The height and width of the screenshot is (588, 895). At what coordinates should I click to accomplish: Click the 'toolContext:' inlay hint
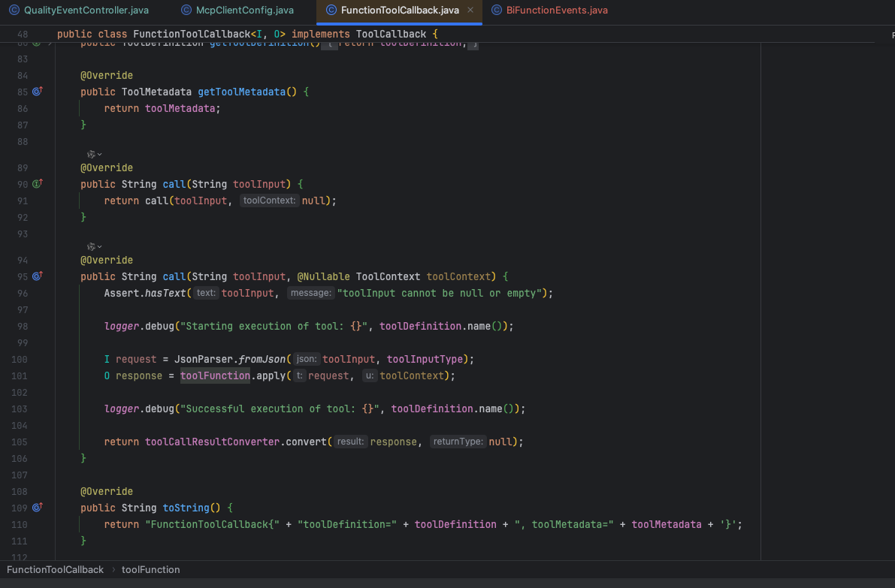click(x=270, y=201)
